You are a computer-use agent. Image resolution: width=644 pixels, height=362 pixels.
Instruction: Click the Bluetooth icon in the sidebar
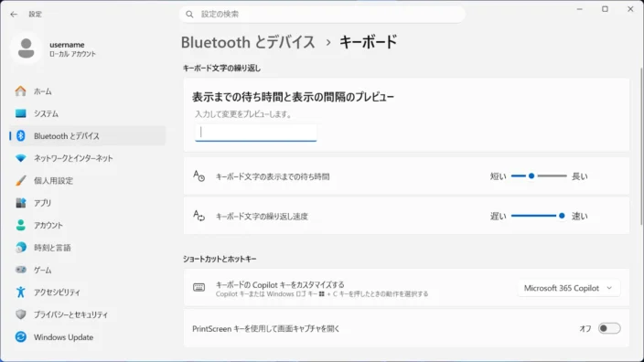[x=20, y=136]
